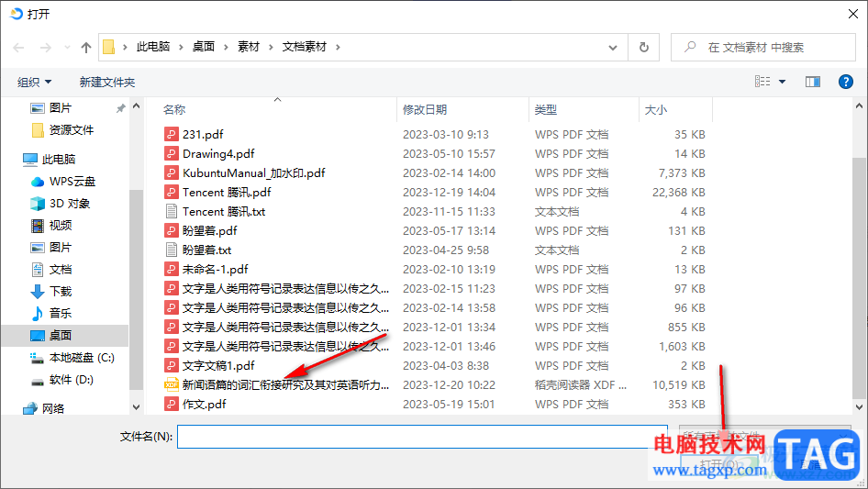Expand the chevron after 文档素材 breadcrumb
Viewport: 868px width, 489px height.
[x=338, y=47]
